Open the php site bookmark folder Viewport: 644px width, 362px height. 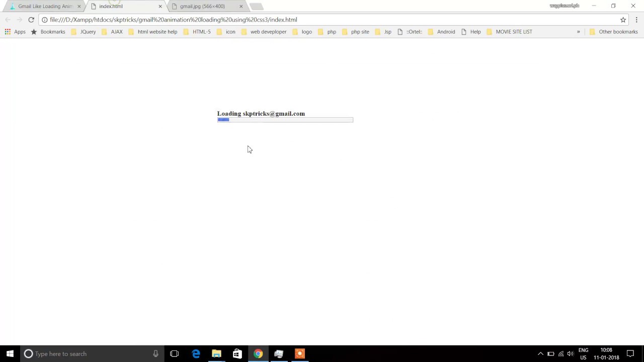point(355,32)
